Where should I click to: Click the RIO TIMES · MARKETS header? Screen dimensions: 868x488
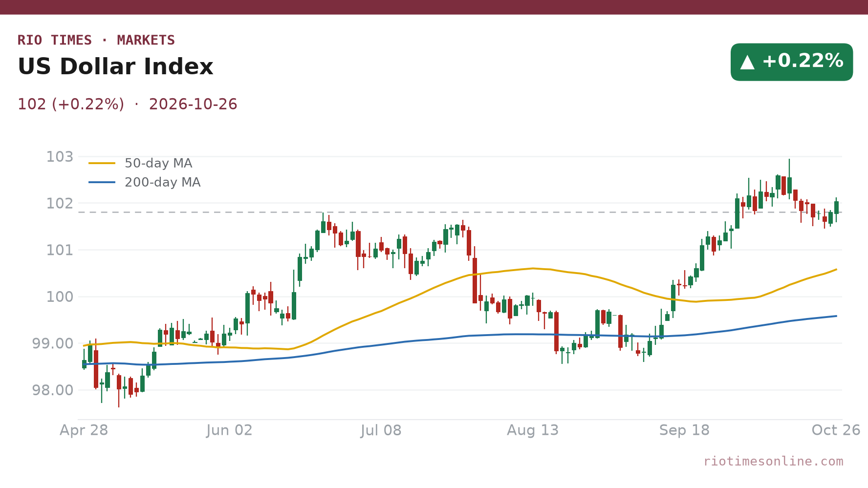(x=96, y=40)
